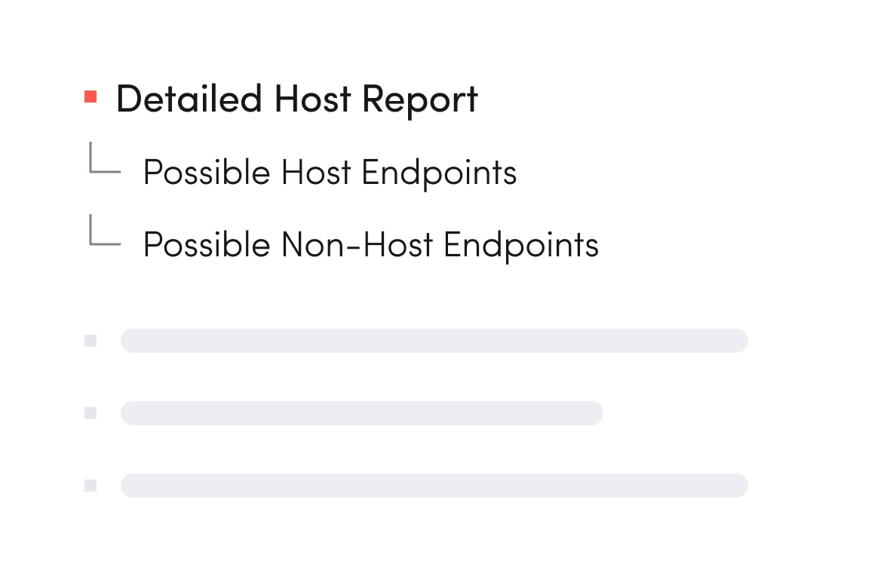Click the tree connector before Possible Host Endpoints

103,158
